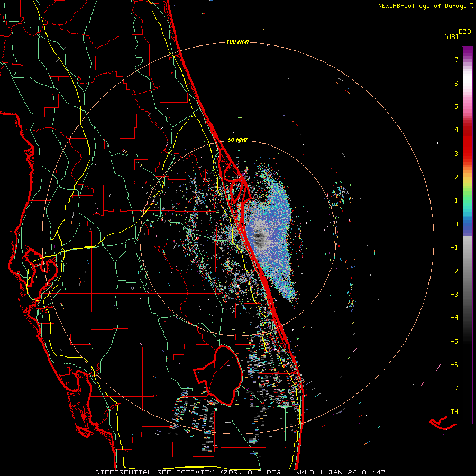The height and width of the screenshot is (476, 476).
Task: Select the -5 value on the dB scale
Action: tap(454, 342)
